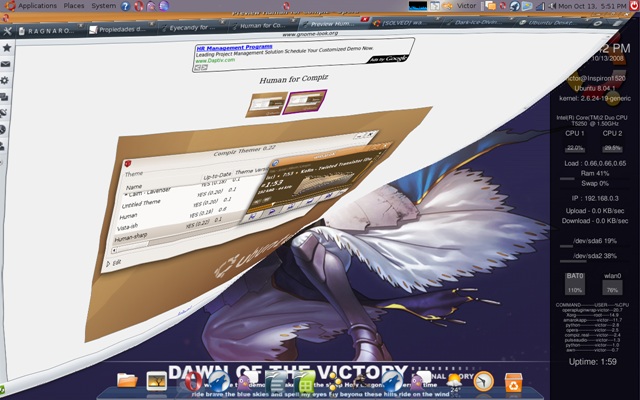The height and width of the screenshot is (400, 640).
Task: Click the www.Daptiv.com link
Action: 216,60
